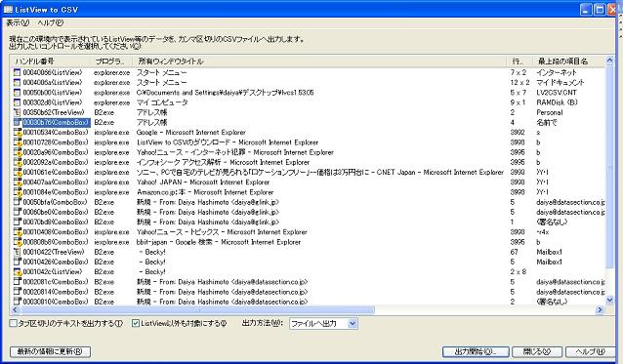Screen dimensions: 623x364
Task: Click the ヘルプ(H) button at bottom right
Action: [x=590, y=351]
